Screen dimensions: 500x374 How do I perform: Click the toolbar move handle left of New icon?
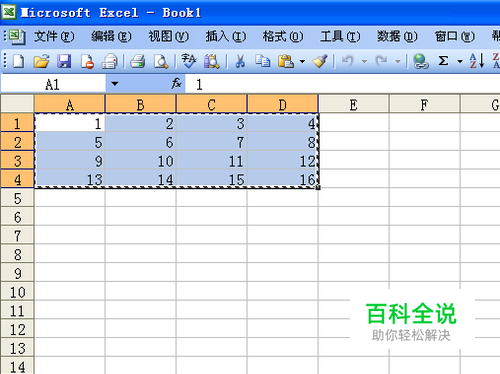point(5,61)
